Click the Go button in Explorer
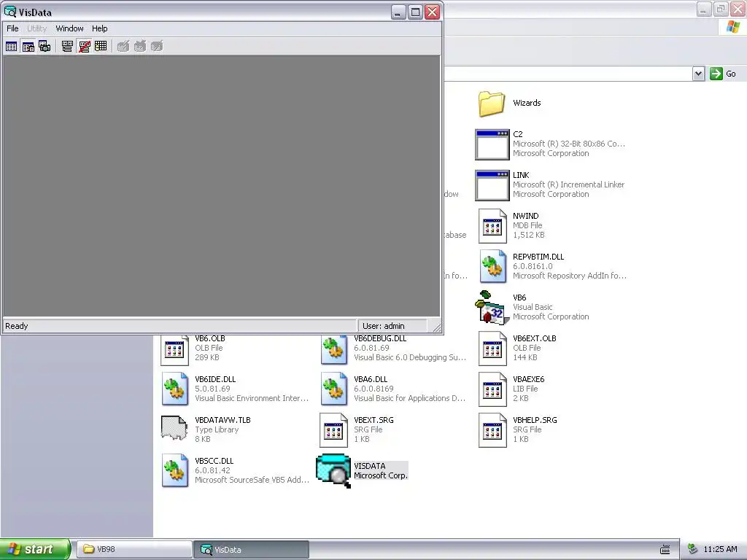The image size is (747, 560). (x=723, y=74)
